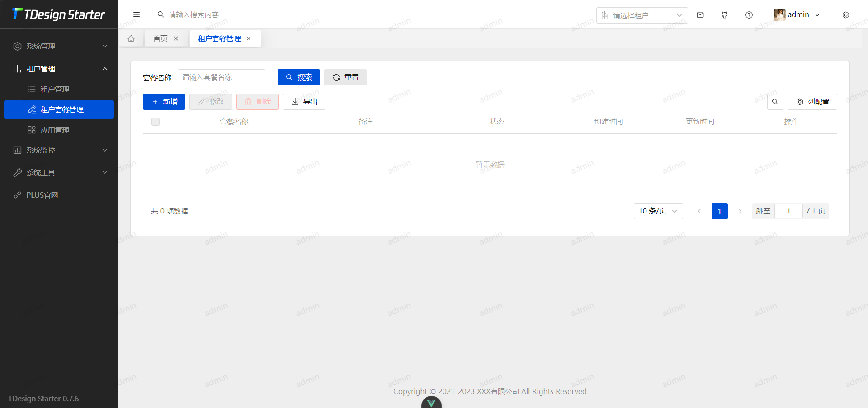Click the home icon in the tab bar
This screenshot has width=868, height=408.
(131, 38)
